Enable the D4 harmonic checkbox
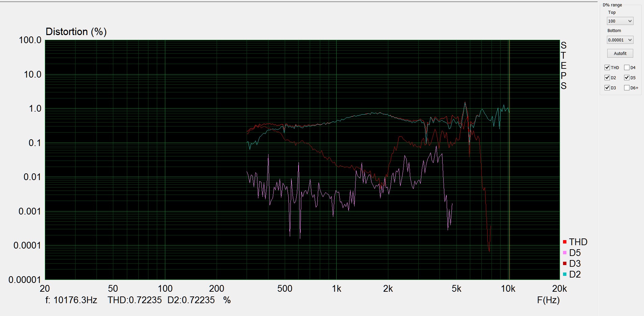Screen dimensions: 644x316 pyautogui.click(x=627, y=67)
